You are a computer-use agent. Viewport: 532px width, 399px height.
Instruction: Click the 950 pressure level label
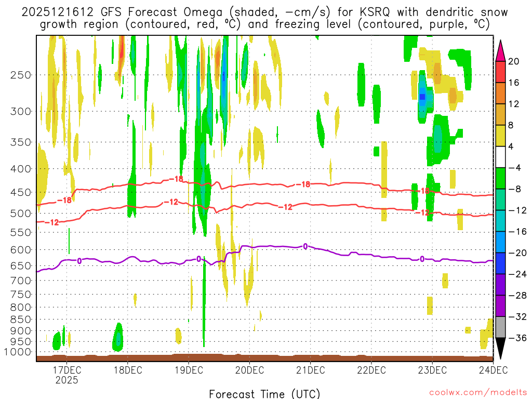pos(21,341)
